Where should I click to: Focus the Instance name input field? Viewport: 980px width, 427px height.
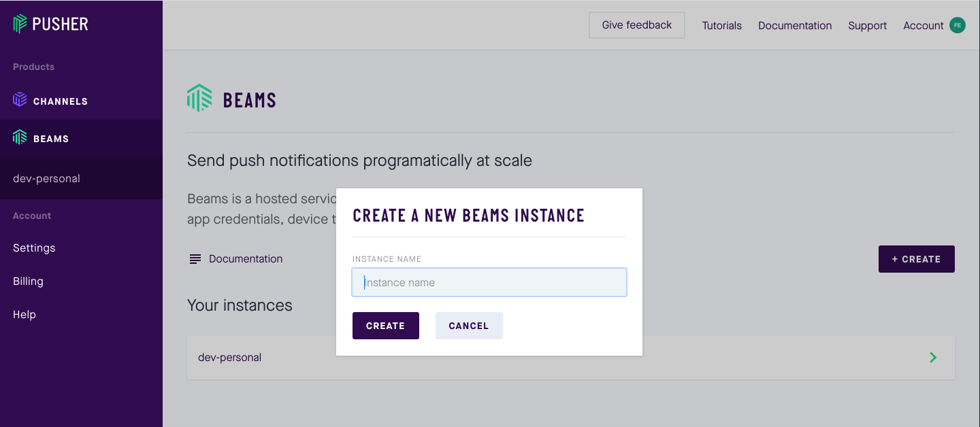489,282
